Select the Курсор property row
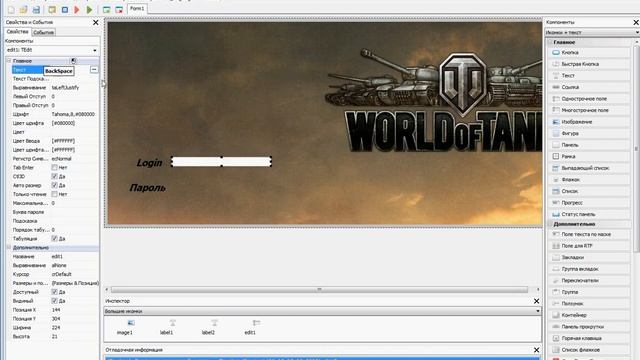640x360 pixels. (53, 274)
